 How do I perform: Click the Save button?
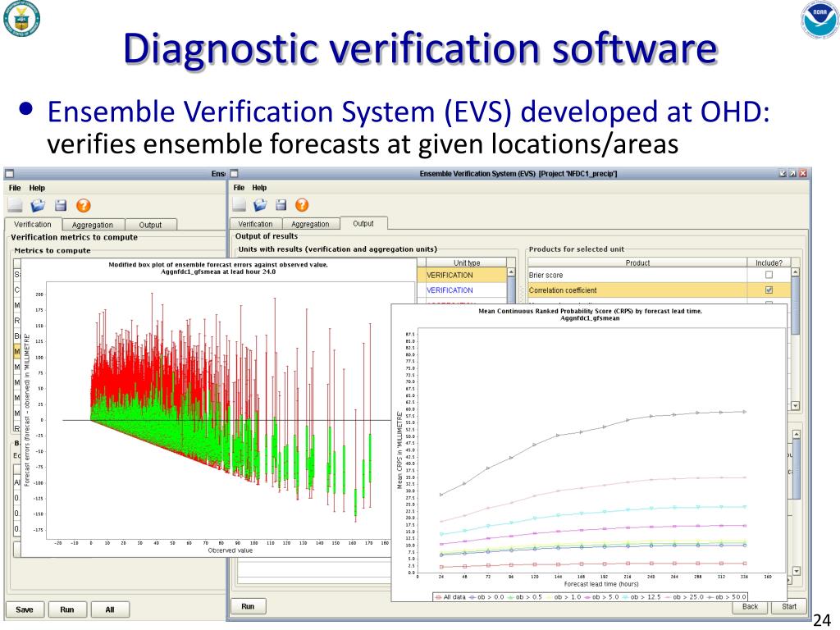pyautogui.click(x=25, y=609)
